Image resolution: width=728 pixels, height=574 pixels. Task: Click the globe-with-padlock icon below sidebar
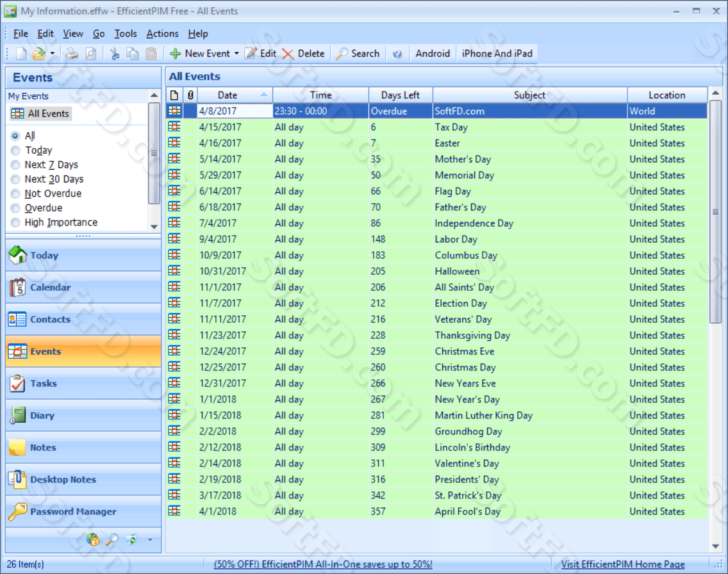[x=93, y=539]
